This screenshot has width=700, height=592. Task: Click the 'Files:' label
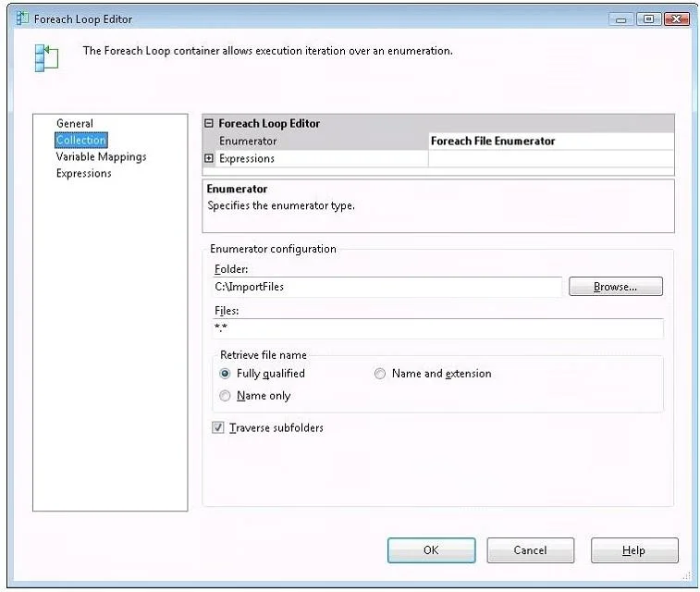click(227, 311)
